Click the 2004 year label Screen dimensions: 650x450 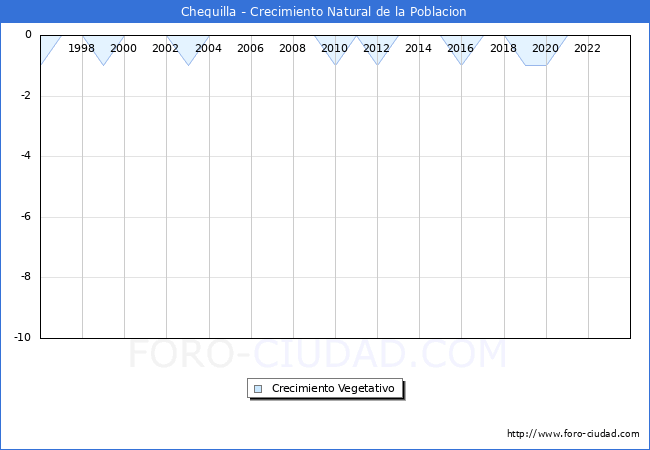[x=208, y=48]
